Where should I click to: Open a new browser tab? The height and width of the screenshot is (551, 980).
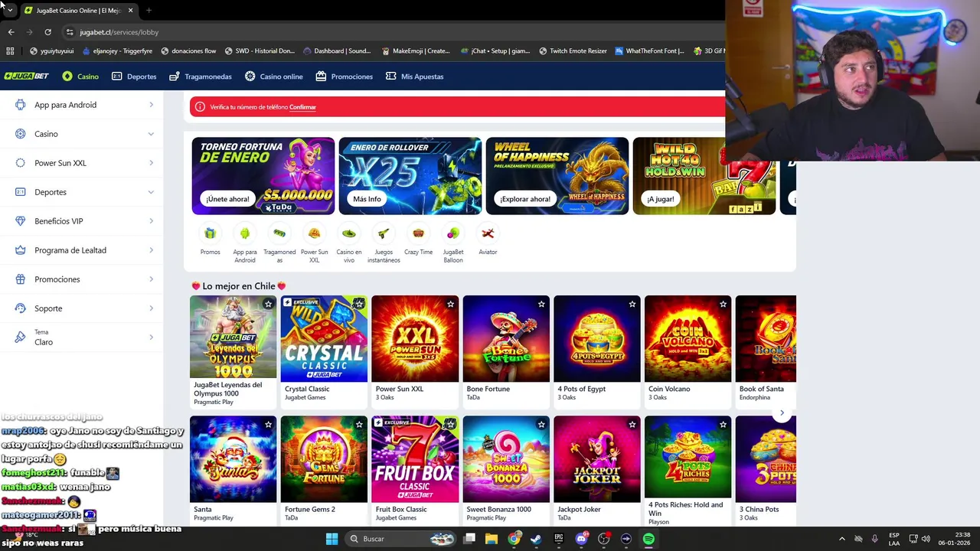tap(149, 11)
